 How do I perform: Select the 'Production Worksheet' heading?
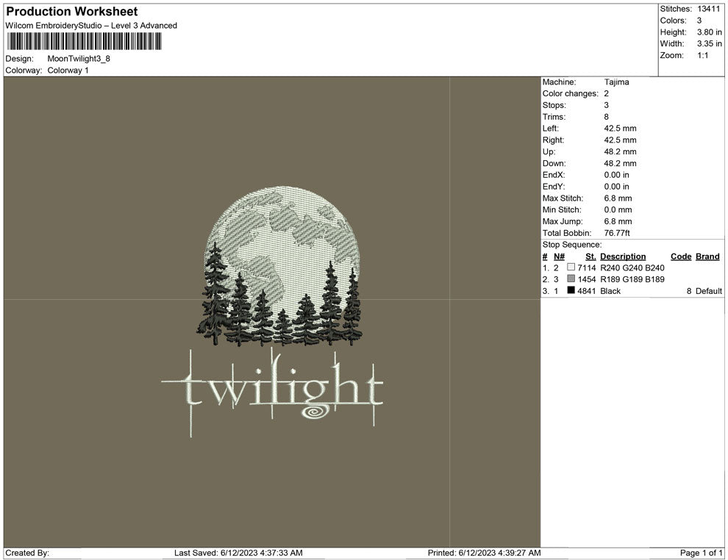[72, 12]
